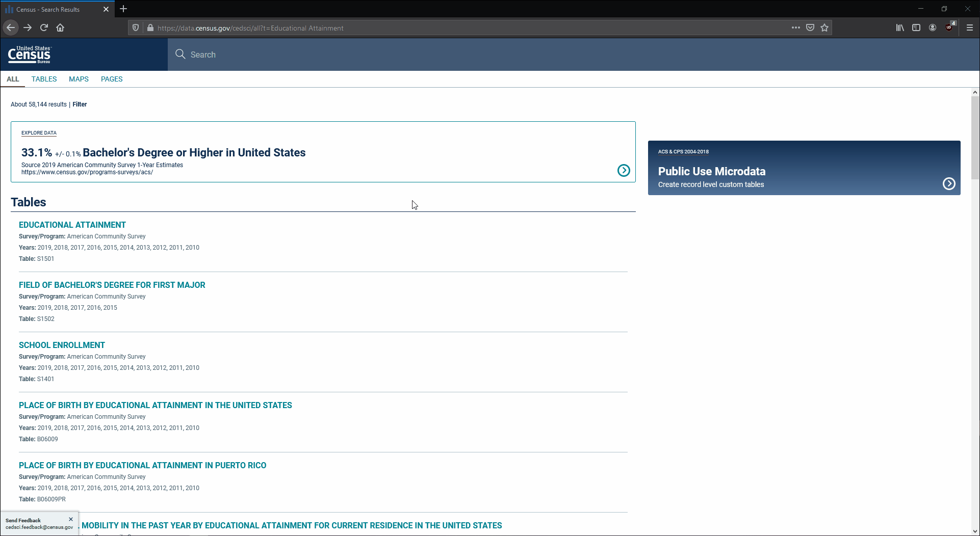Click 'ACS & CPS 2004-2018' label
This screenshot has width=980, height=536.
pos(683,152)
